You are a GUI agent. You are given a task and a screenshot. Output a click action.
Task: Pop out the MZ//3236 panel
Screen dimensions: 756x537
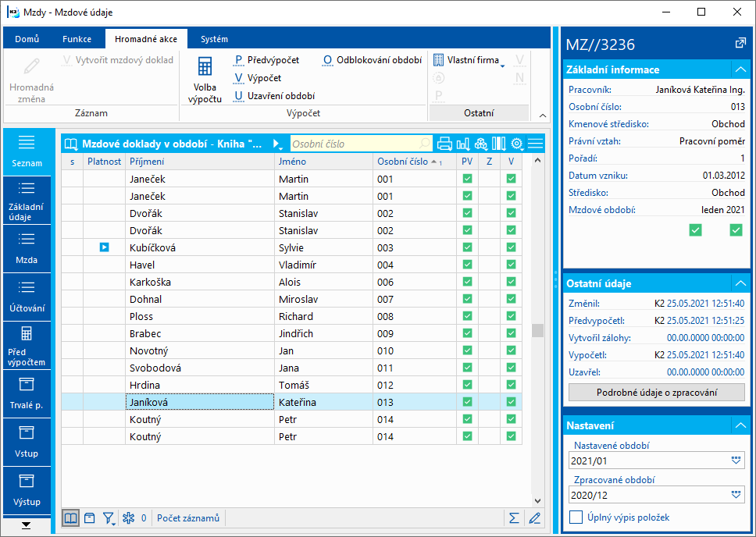pyautogui.click(x=740, y=42)
